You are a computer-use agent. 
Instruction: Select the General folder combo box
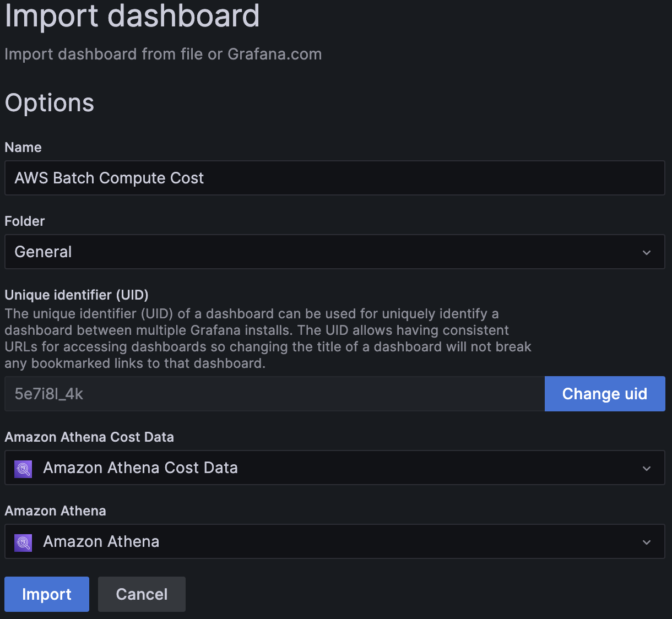(x=335, y=252)
